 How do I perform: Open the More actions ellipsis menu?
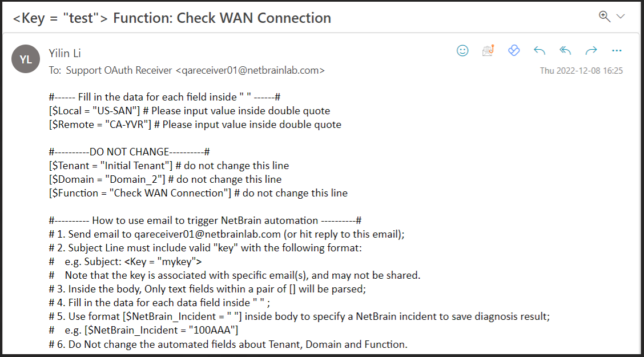coord(617,51)
